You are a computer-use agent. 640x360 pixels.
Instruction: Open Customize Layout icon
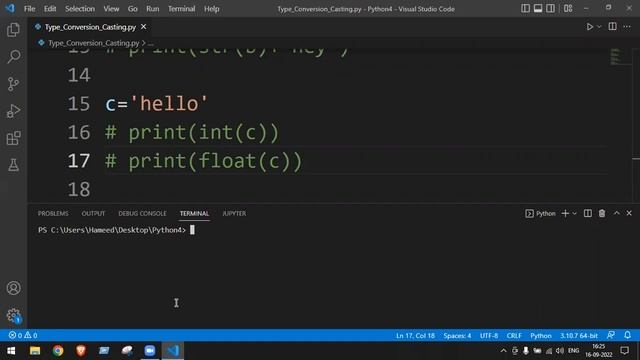click(568, 8)
